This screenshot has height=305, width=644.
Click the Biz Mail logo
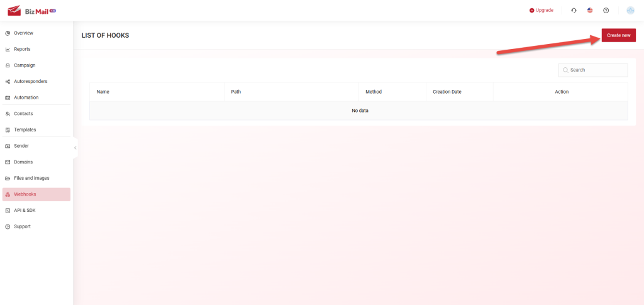[x=31, y=11]
